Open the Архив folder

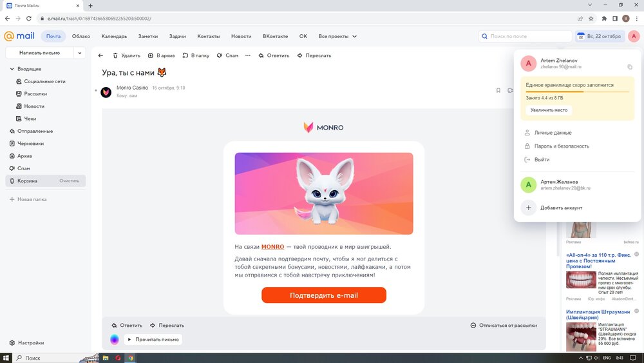(24, 156)
